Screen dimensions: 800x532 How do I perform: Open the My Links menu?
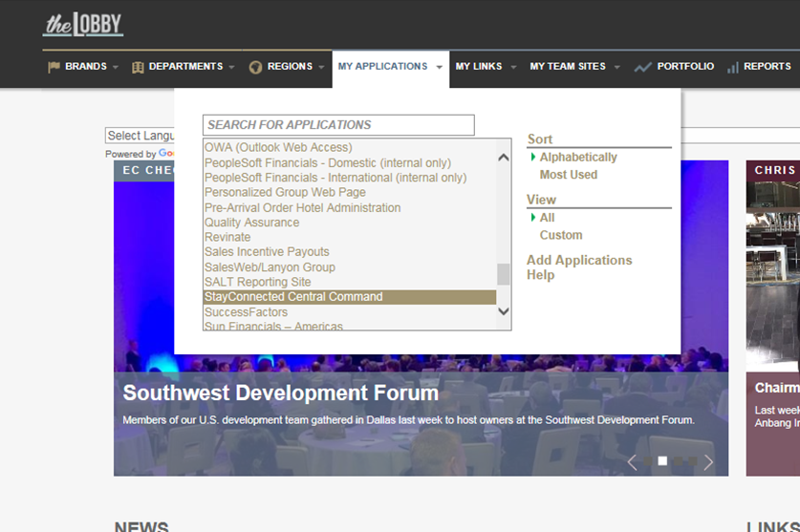(x=479, y=66)
